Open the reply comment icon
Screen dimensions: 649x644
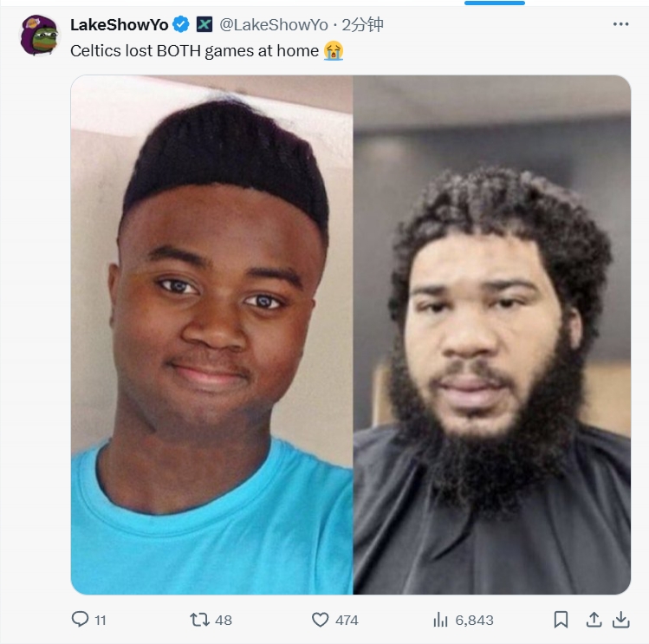coord(80,619)
